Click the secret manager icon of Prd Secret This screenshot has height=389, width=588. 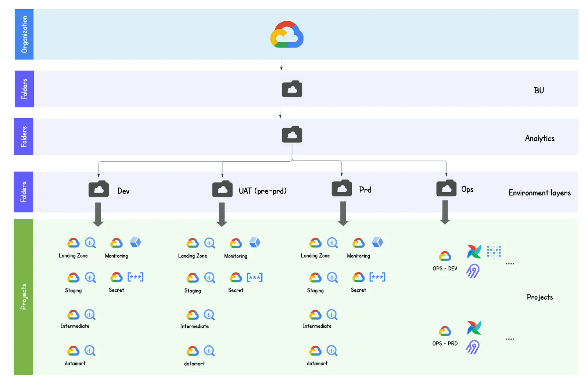coord(377,277)
